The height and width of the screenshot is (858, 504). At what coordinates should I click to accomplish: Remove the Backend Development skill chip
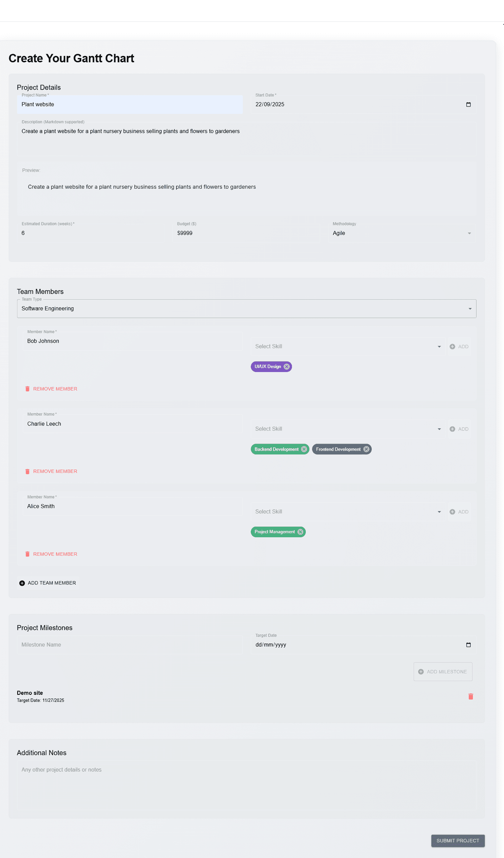pos(304,449)
